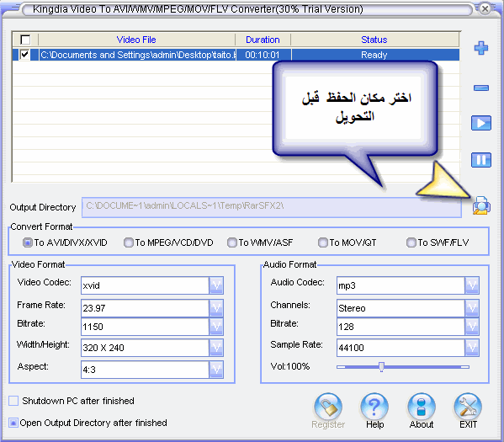Open Help question mark icon
504x442 pixels.
[x=374, y=406]
